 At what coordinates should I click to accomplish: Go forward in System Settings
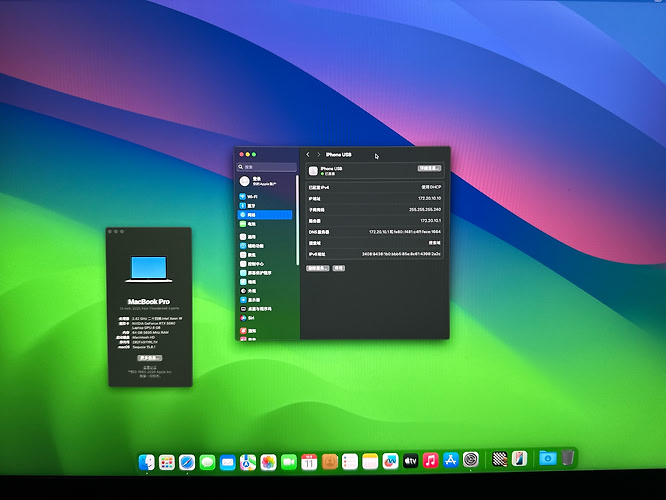tap(319, 155)
